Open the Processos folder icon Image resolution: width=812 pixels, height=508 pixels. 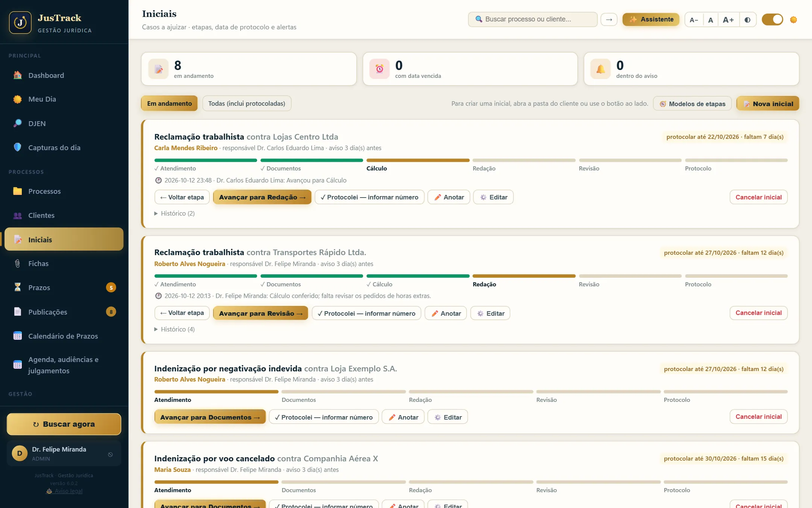[x=18, y=191]
